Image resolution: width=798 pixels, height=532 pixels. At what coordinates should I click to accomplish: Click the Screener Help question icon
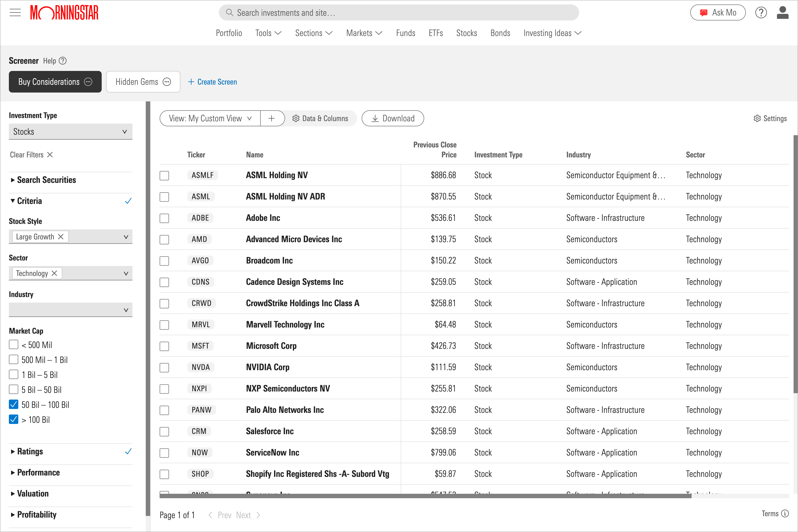click(x=63, y=61)
